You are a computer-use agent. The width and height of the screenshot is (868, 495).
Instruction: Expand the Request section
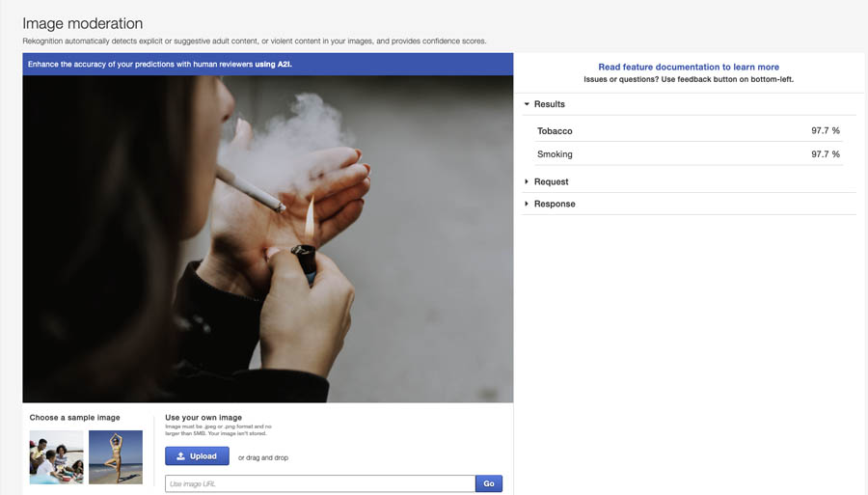tap(551, 181)
